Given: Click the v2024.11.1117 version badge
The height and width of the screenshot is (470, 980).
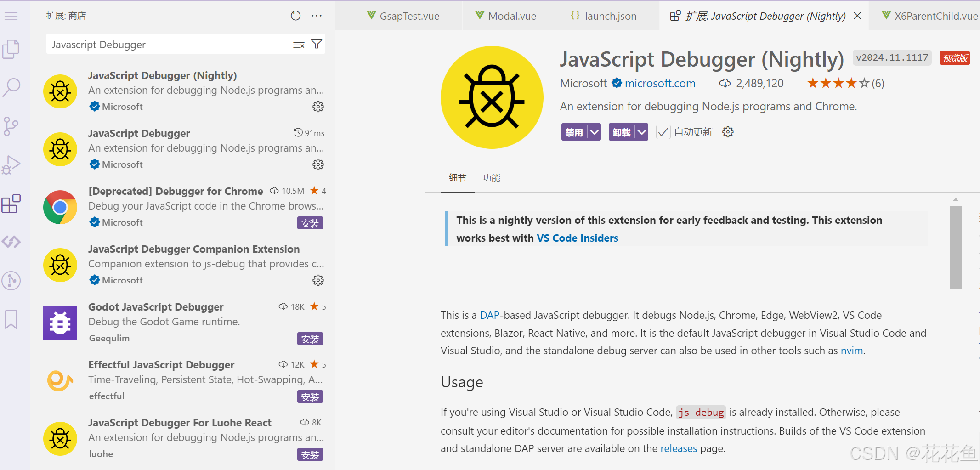Looking at the screenshot, I should coord(892,58).
